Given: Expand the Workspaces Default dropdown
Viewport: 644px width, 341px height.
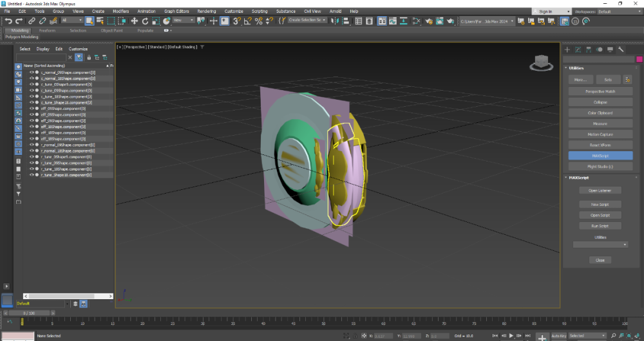Looking at the screenshot, I should coord(617,12).
